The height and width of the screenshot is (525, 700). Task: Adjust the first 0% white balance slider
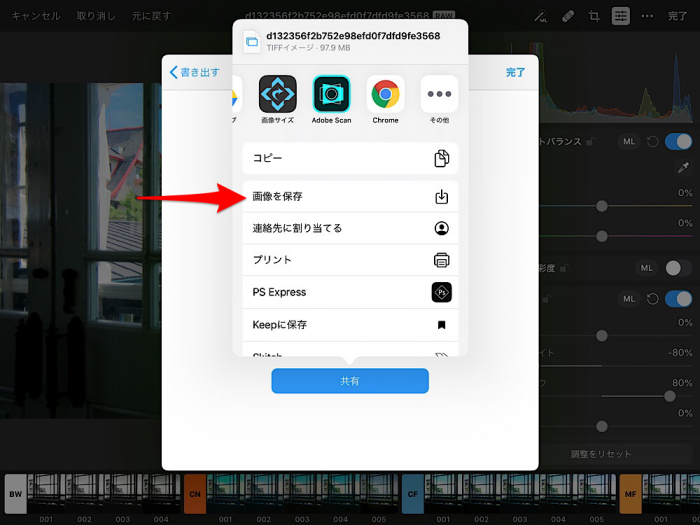pos(602,206)
